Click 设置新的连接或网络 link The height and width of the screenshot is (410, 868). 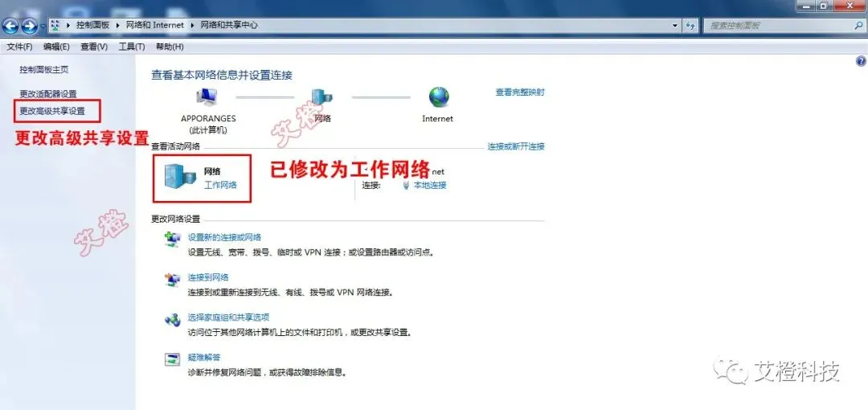pos(225,237)
